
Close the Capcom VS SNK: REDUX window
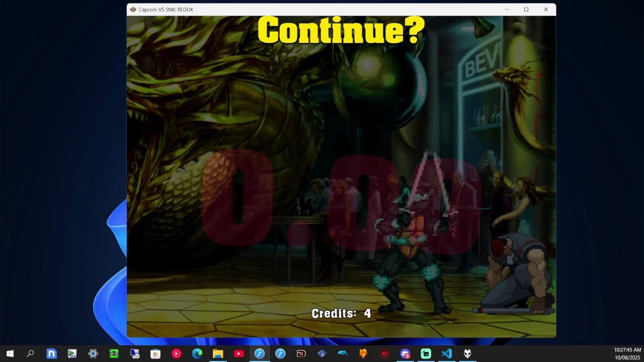pos(546,10)
